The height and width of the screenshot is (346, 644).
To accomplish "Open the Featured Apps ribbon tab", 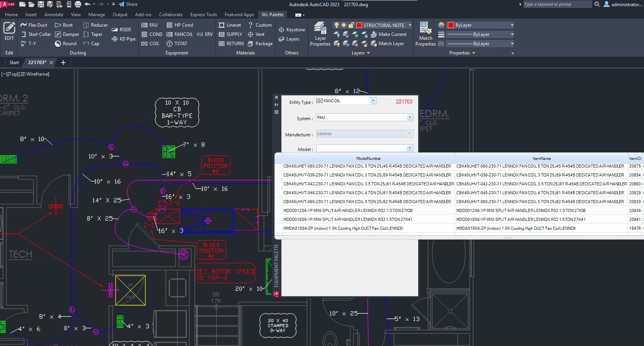I will pyautogui.click(x=239, y=15).
